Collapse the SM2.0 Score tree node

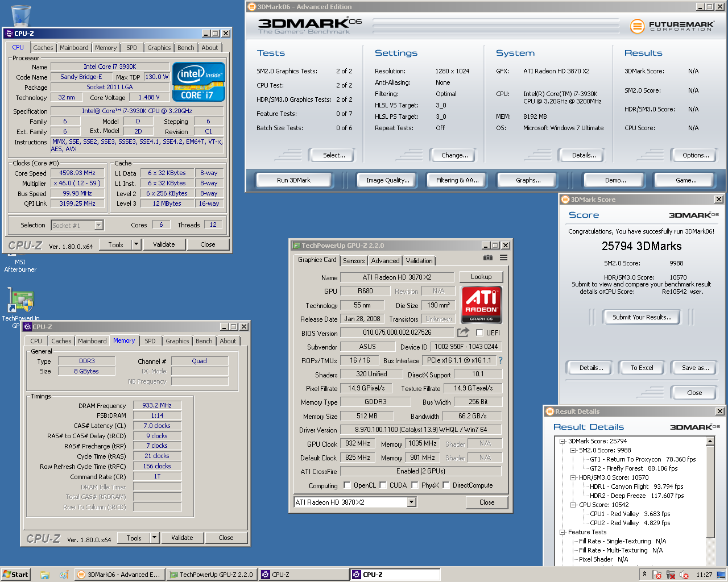click(573, 450)
